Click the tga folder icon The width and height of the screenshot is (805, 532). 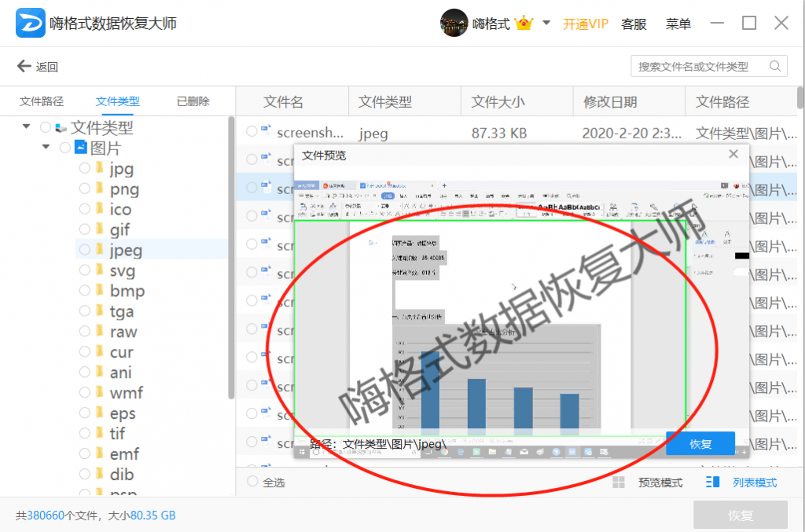(100, 310)
